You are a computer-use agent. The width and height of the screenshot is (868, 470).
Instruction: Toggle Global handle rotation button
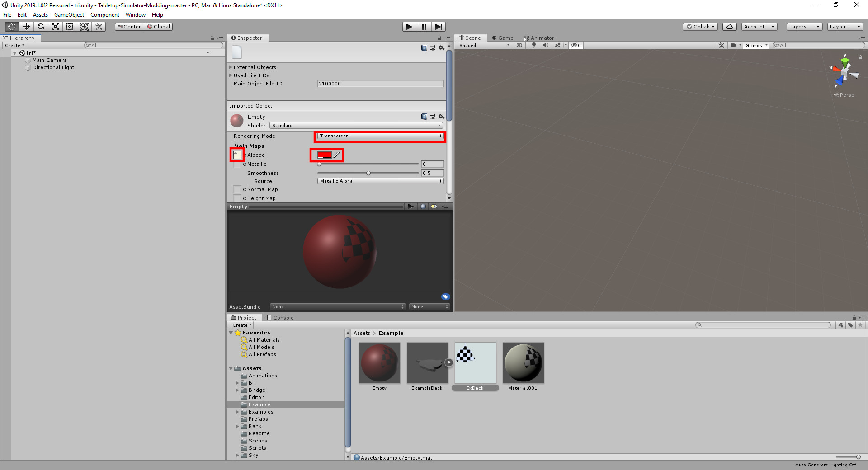(159, 27)
